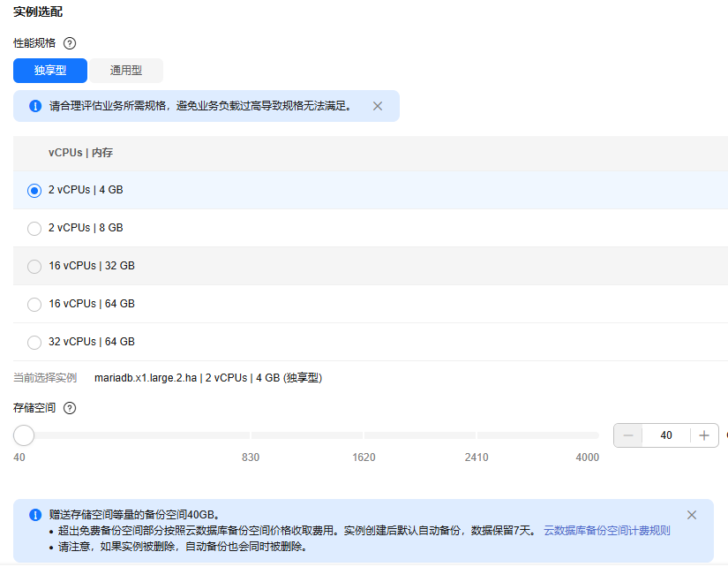Click the info icon in the backup banner

coord(35,514)
